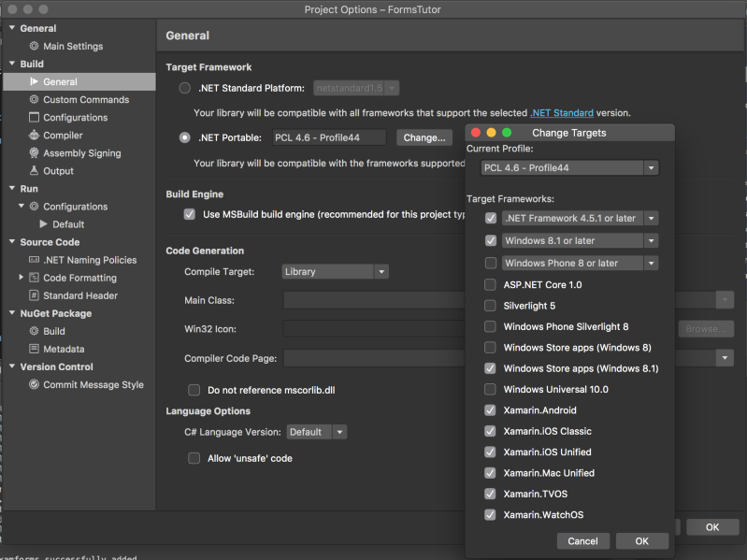Click the Default run configuration arrow icon

tap(43, 223)
